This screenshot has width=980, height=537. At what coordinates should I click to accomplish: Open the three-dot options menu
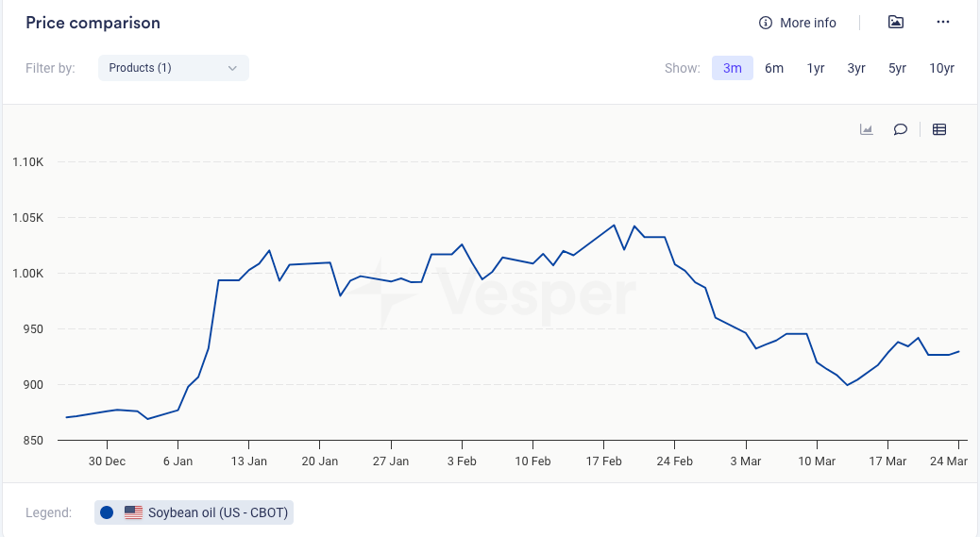point(942,23)
